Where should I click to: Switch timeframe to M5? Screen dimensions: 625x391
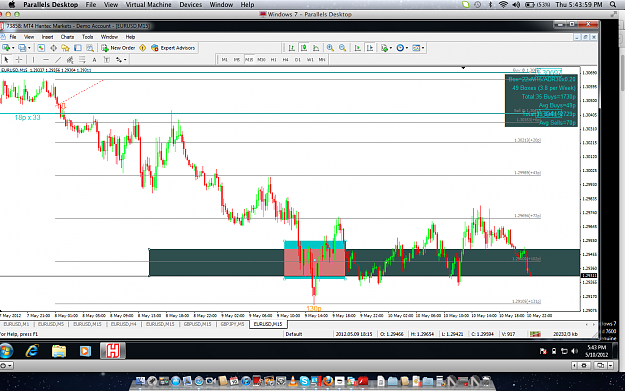pos(237,60)
